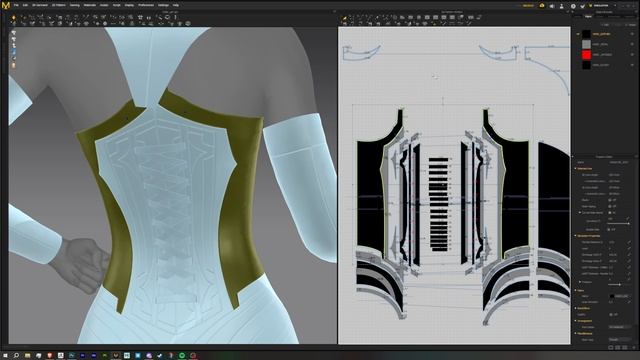Click the Add button in the fabric panel

click(606, 25)
